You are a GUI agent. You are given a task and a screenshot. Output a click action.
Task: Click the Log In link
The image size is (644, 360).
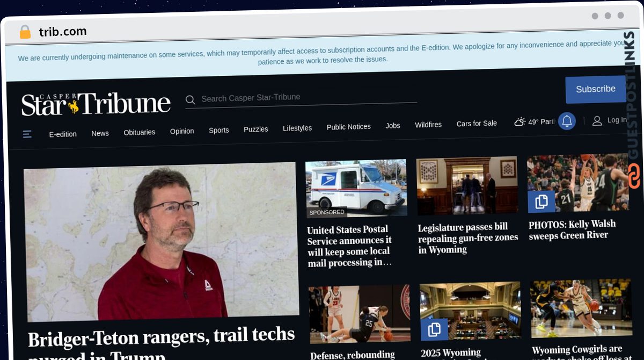pos(617,120)
